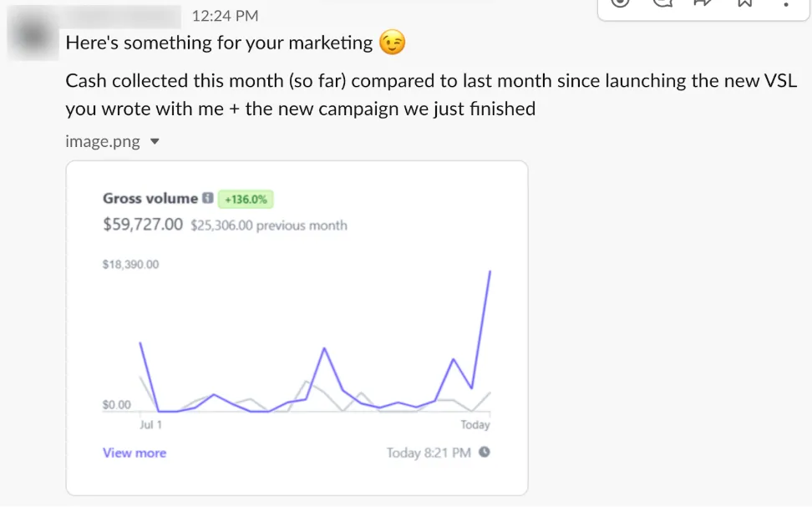This screenshot has height=507, width=812.
Task: Click the Gross volume info icon
Action: (208, 198)
